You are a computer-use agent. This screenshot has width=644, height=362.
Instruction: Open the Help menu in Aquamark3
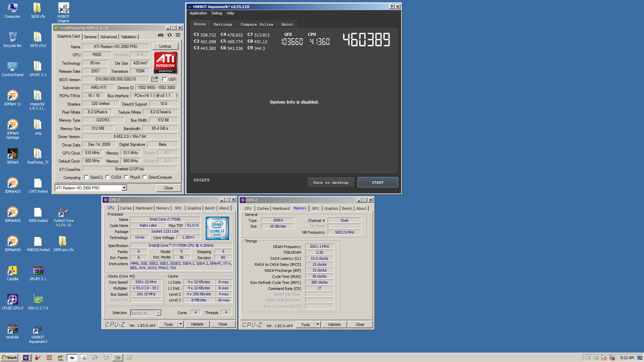pos(230,13)
